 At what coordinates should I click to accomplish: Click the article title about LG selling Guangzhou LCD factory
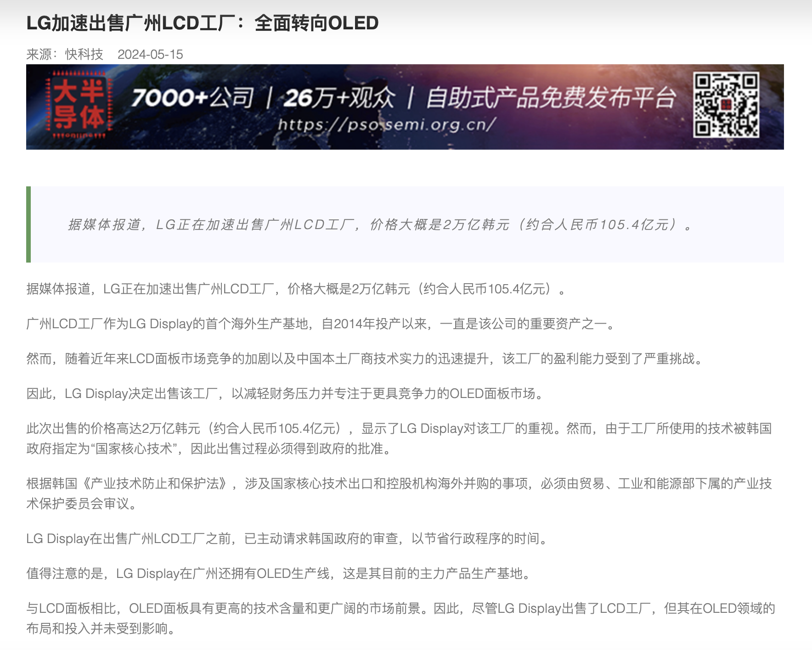pos(203,23)
